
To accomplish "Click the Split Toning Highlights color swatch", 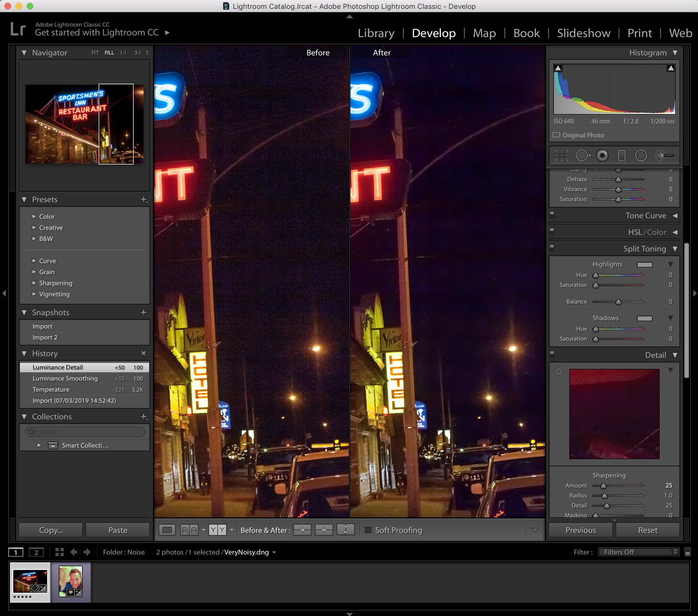I will click(644, 265).
